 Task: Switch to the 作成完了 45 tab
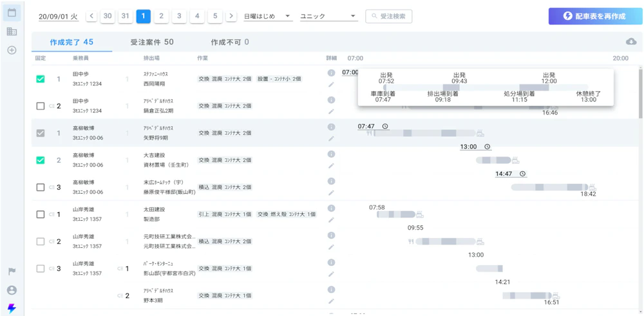pos(72,42)
